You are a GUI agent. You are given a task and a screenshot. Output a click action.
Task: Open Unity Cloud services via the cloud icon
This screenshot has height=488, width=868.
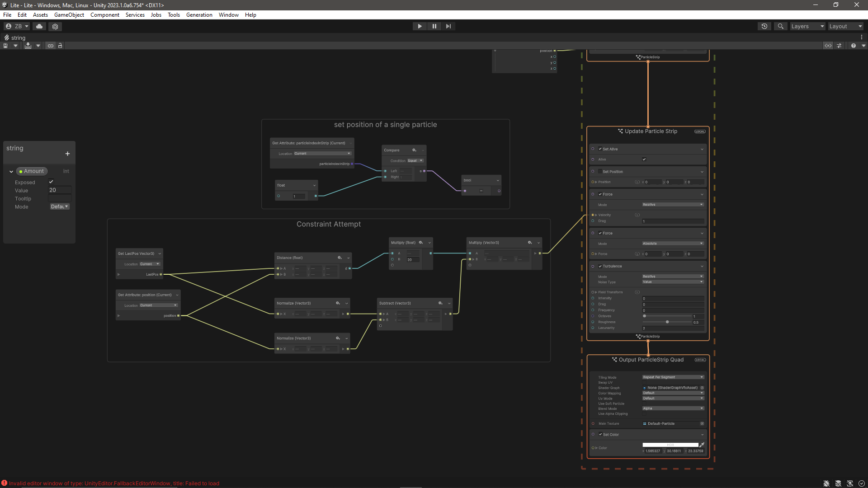pyautogui.click(x=39, y=26)
